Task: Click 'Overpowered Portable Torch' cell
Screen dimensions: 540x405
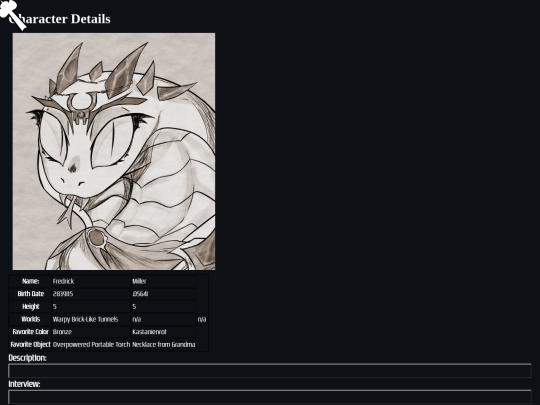Action: tap(91, 344)
